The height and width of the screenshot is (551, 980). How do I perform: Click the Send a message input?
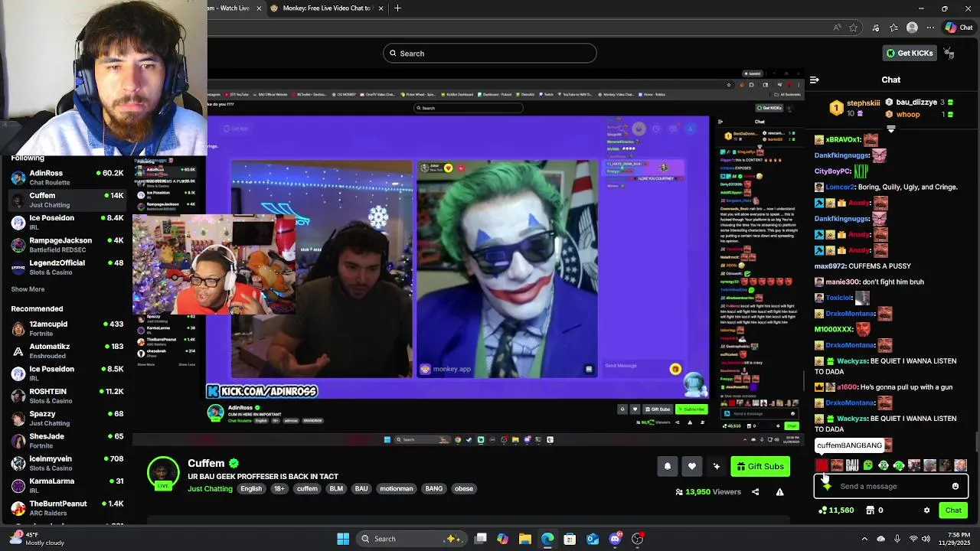891,486
